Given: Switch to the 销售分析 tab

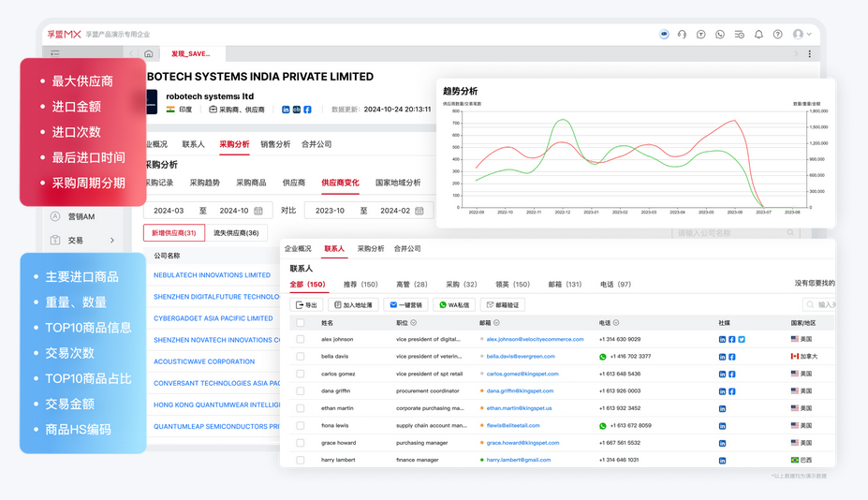Looking at the screenshot, I should tap(275, 144).
